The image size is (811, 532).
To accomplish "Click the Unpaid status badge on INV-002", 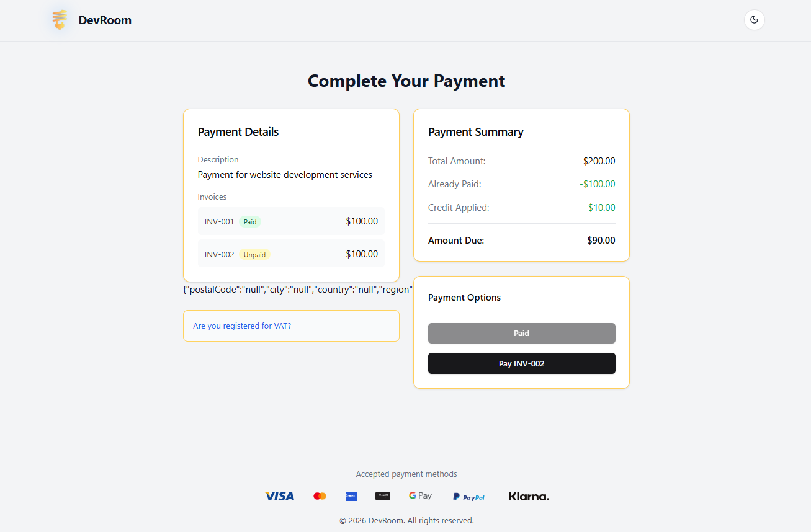I will pyautogui.click(x=254, y=254).
